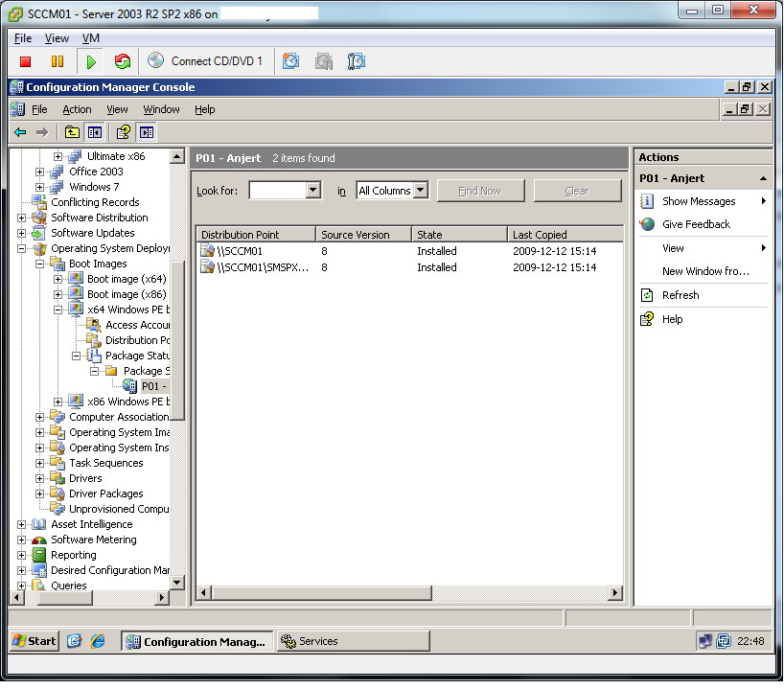Click the revert to snapshot icon
Screen dimensions: 784x689
(324, 61)
